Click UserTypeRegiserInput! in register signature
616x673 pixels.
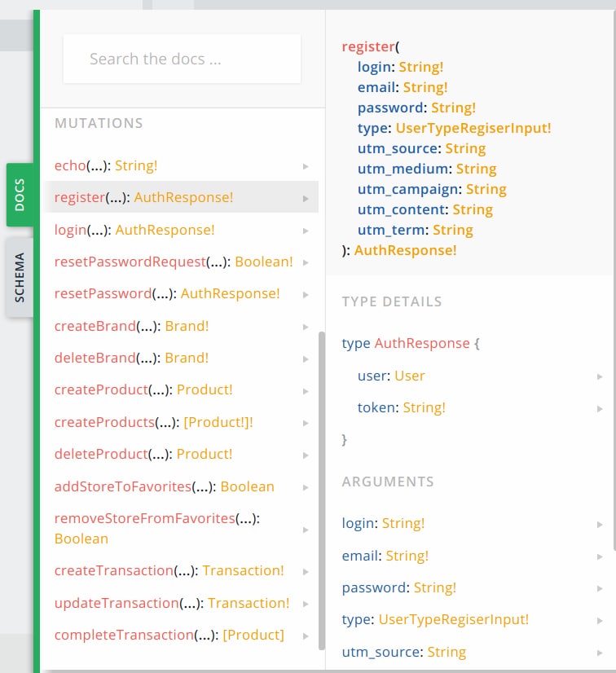[473, 128]
